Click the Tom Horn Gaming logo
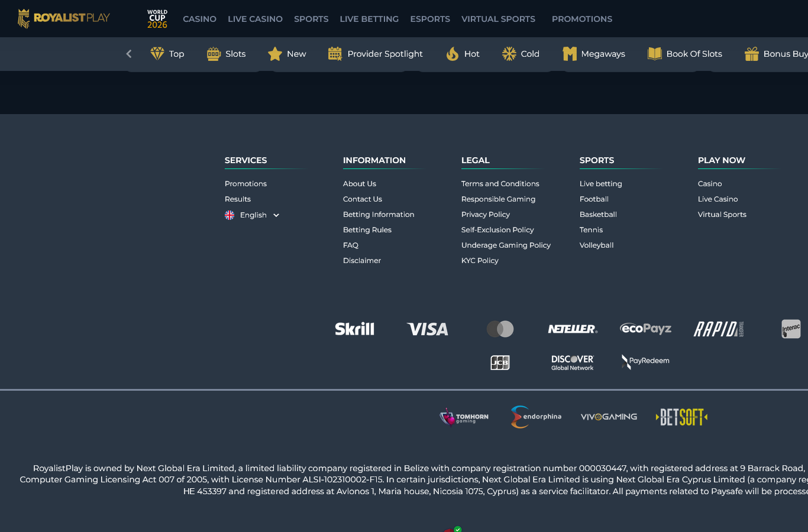Viewport: 808px width, 532px height. pyautogui.click(x=464, y=417)
